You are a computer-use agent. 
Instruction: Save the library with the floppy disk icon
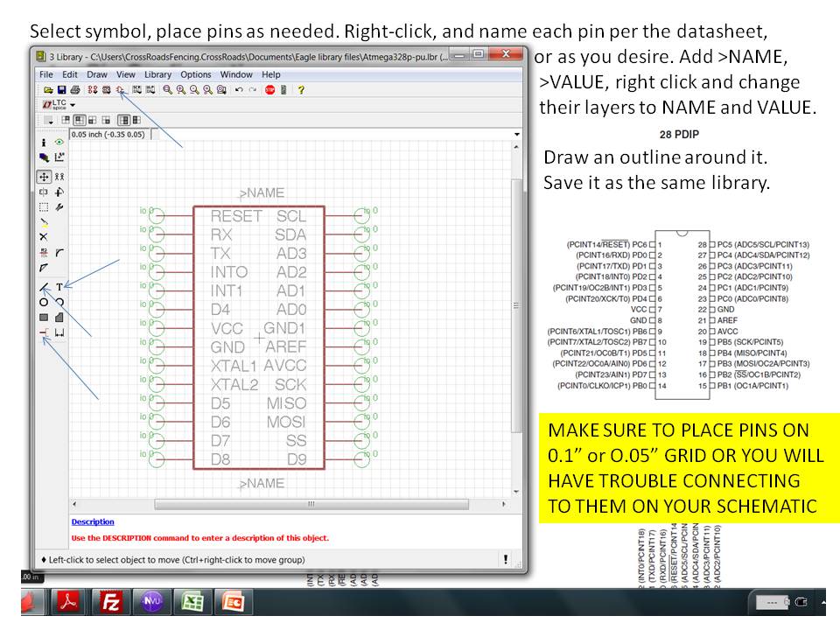(x=61, y=90)
